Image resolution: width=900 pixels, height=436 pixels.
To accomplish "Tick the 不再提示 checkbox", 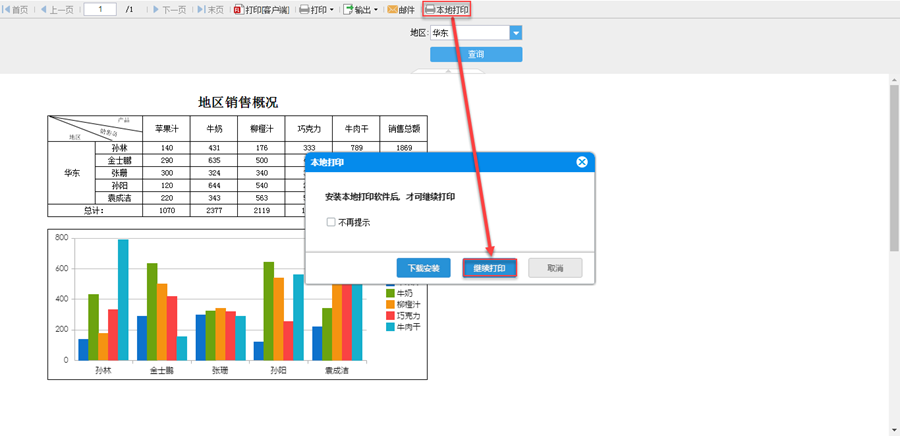I will coord(331,222).
